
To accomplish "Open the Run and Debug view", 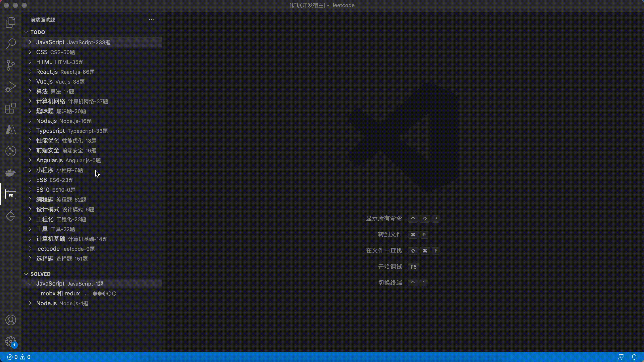I will (11, 87).
